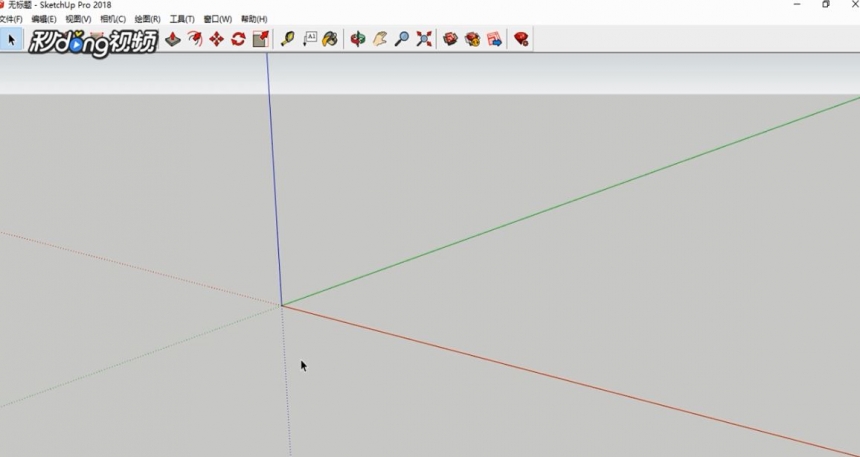Open the 3D Warehouse icon
The image size is (860, 457).
450,39
